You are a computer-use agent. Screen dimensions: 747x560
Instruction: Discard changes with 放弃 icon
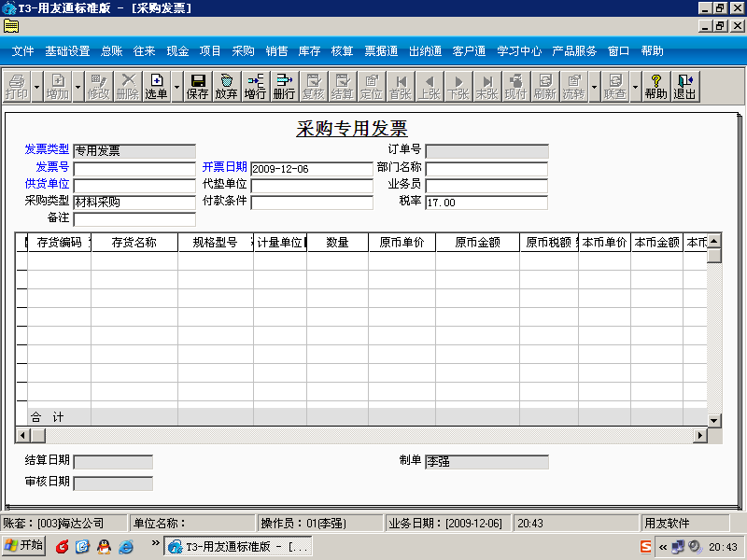pyautogui.click(x=226, y=86)
